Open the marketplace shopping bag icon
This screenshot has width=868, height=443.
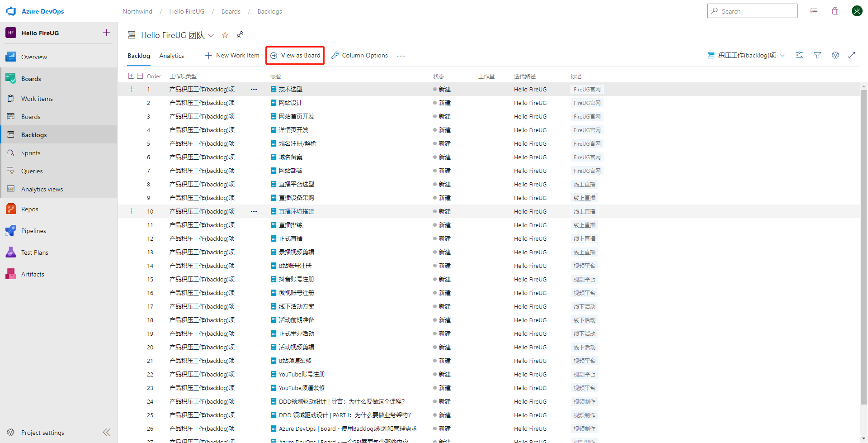coord(835,11)
